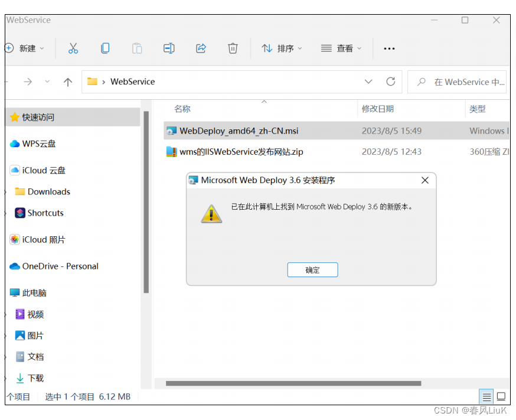Click the 360压缩 type cell
The height and width of the screenshot is (420, 516).
tap(489, 152)
